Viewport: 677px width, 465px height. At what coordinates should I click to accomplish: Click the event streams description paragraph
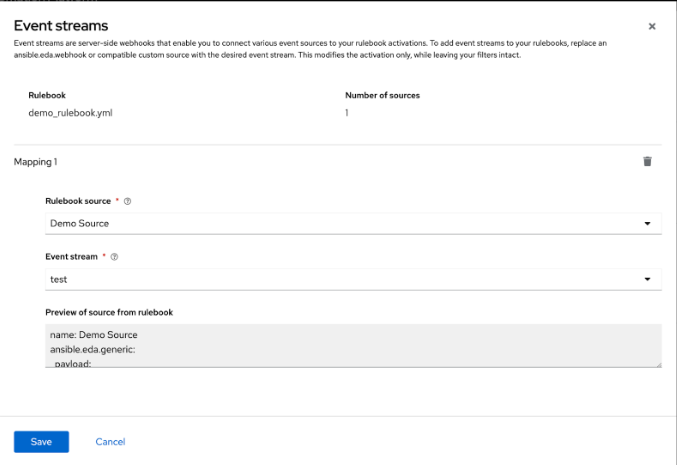[330, 49]
